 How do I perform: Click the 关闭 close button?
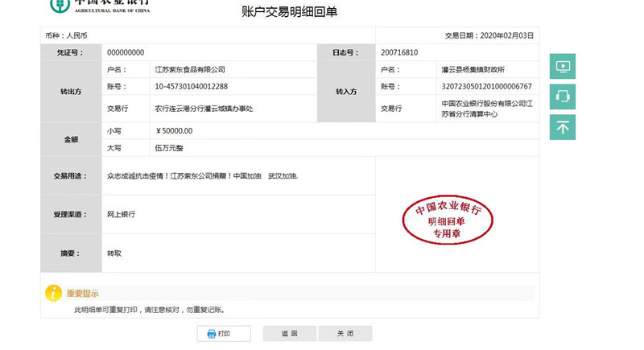pyautogui.click(x=345, y=334)
